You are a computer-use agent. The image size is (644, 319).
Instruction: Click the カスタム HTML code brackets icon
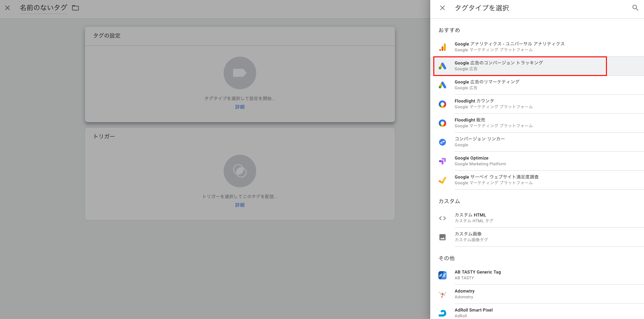[442, 218]
